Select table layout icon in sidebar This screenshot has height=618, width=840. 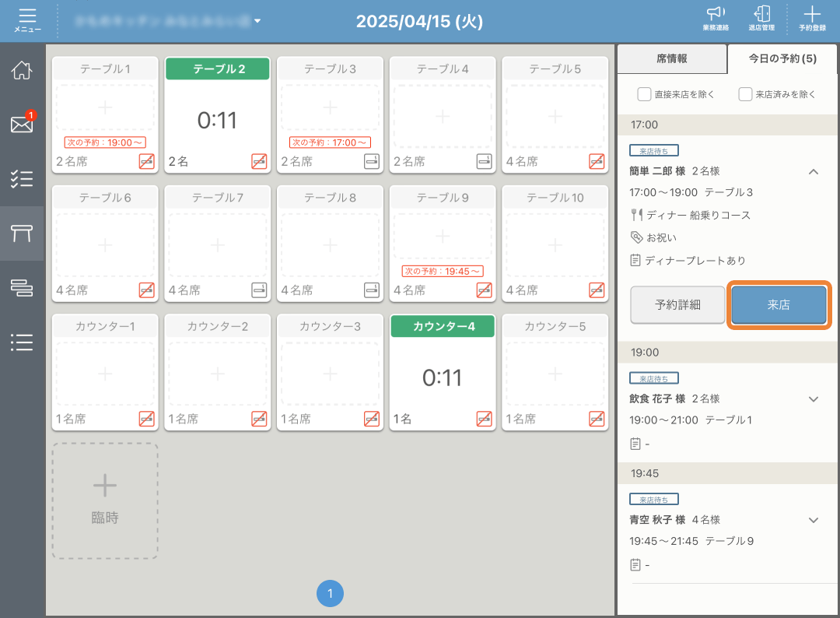[x=22, y=234]
